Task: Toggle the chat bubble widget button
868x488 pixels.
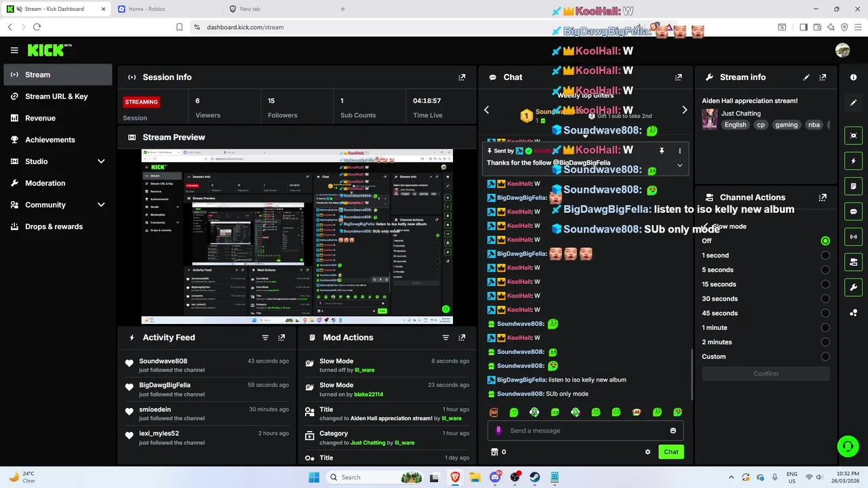Action: pos(853,211)
